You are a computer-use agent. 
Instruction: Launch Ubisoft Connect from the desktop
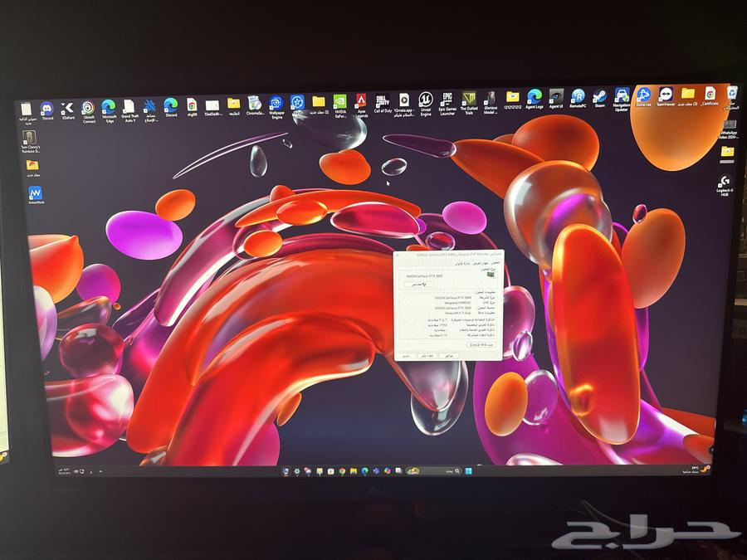pyautogui.click(x=88, y=108)
